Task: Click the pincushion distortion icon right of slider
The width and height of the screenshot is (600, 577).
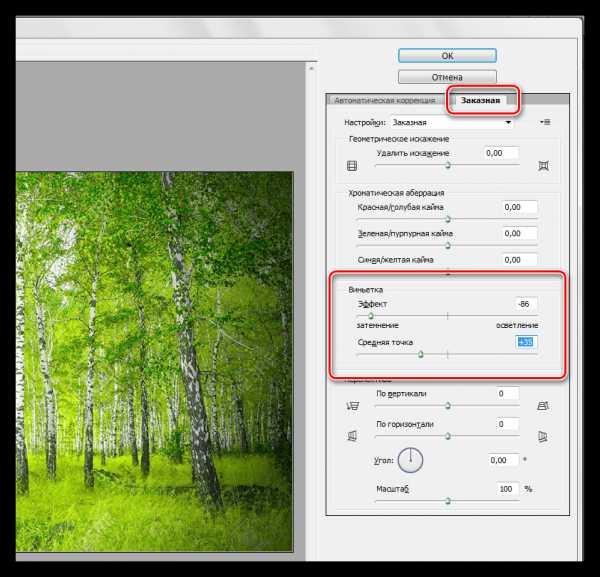Action: pos(543,166)
